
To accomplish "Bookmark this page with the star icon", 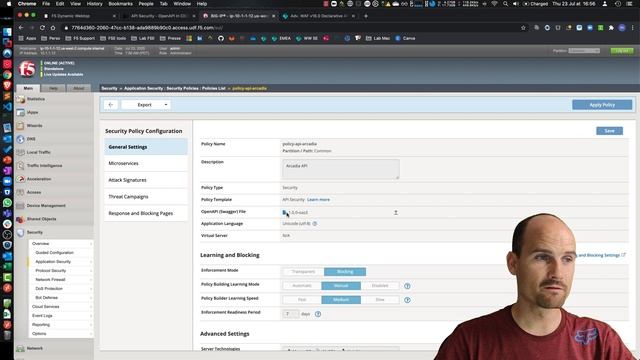I will coord(523,28).
